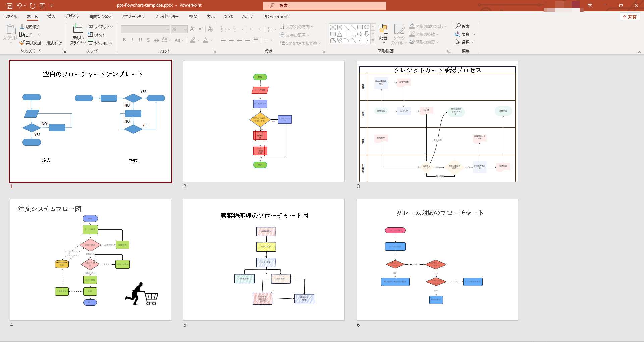Viewport: 644px width, 342px height.
Task: Click the Share (共有) button
Action: point(630,16)
